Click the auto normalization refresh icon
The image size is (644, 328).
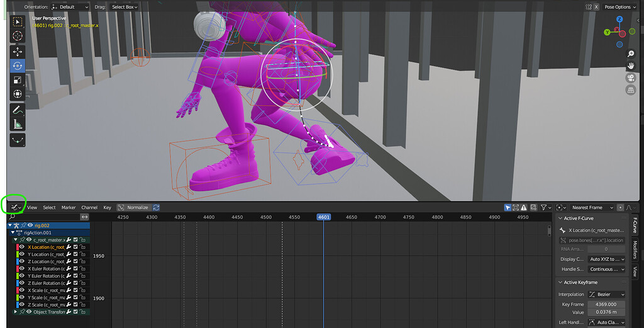156,208
